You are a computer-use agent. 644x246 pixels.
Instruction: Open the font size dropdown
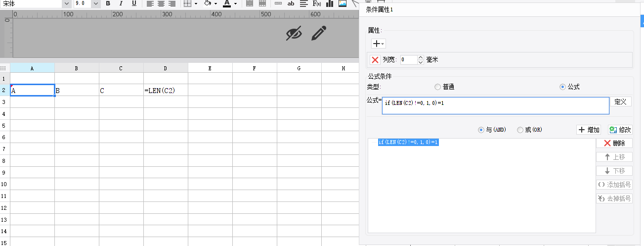point(95,3)
